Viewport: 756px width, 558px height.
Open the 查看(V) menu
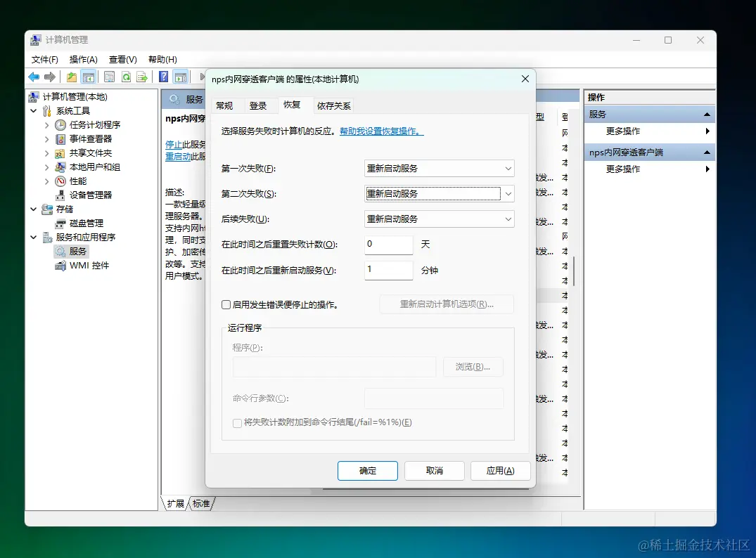click(123, 60)
